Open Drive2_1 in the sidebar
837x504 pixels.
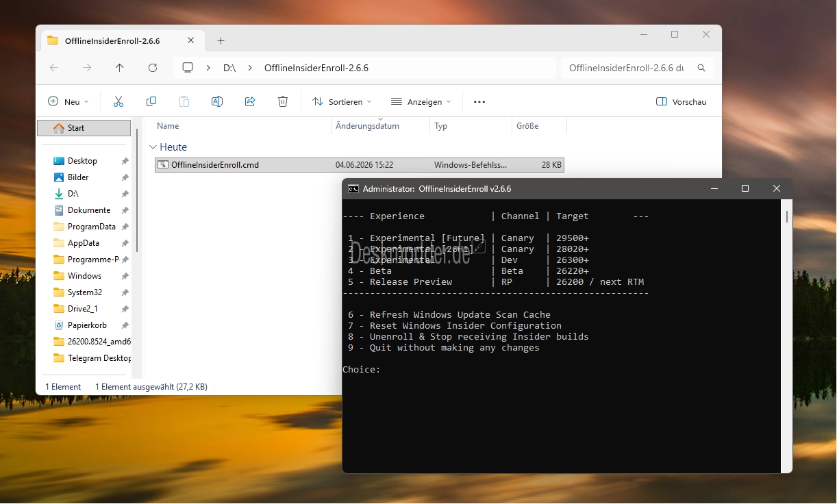point(83,309)
